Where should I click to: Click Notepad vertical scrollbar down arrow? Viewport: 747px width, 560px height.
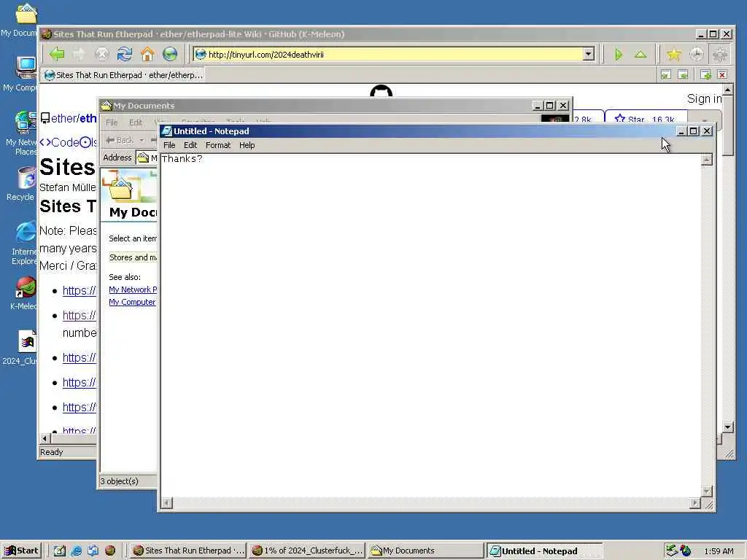pos(707,491)
